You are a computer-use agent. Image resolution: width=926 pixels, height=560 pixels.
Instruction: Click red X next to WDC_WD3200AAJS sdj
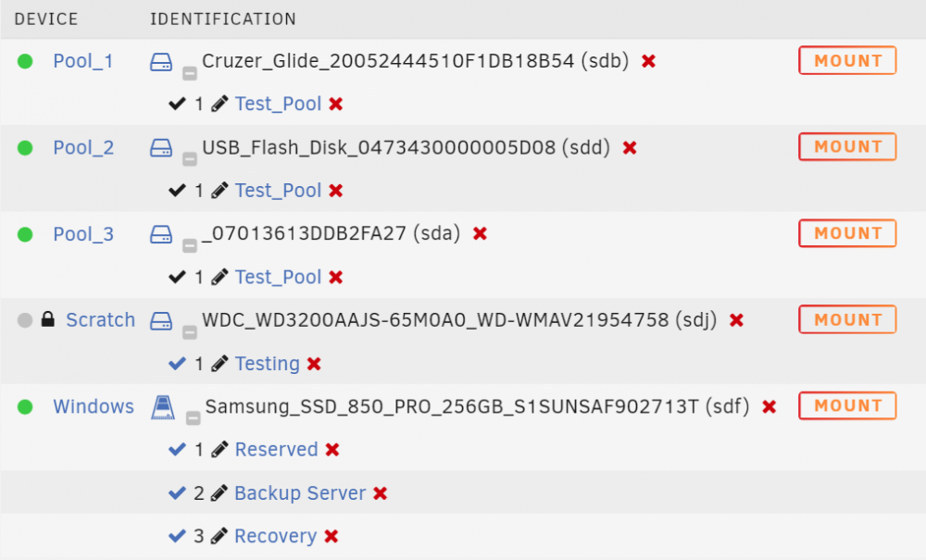coord(736,320)
